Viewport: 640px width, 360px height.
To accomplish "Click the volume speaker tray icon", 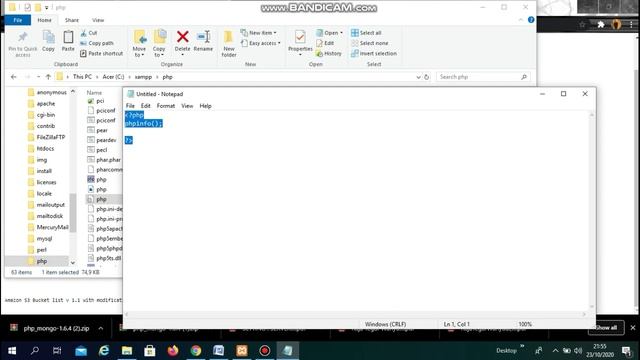I will [x=578, y=351].
